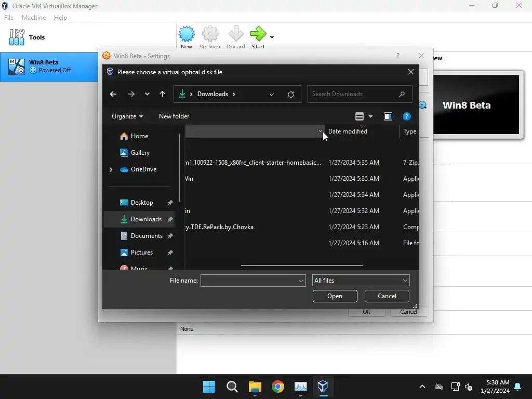532x399 pixels.
Task: Click help question mark in Settings window
Action: [x=397, y=56]
